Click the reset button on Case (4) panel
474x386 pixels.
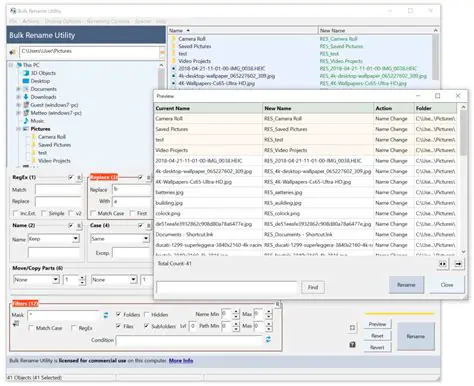point(149,226)
